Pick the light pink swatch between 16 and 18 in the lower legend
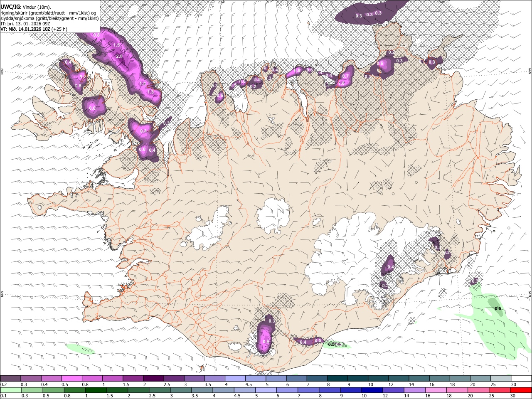The width and height of the screenshot is (532, 399). click(x=436, y=390)
